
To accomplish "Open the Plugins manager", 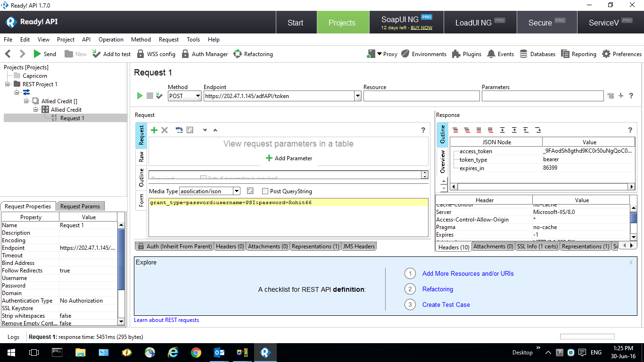I will pos(467,54).
